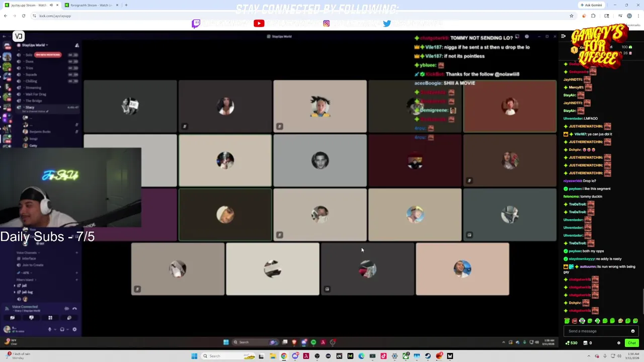Open the weather widget showing rain
The width and height of the screenshot is (644, 362).
pos(17,355)
